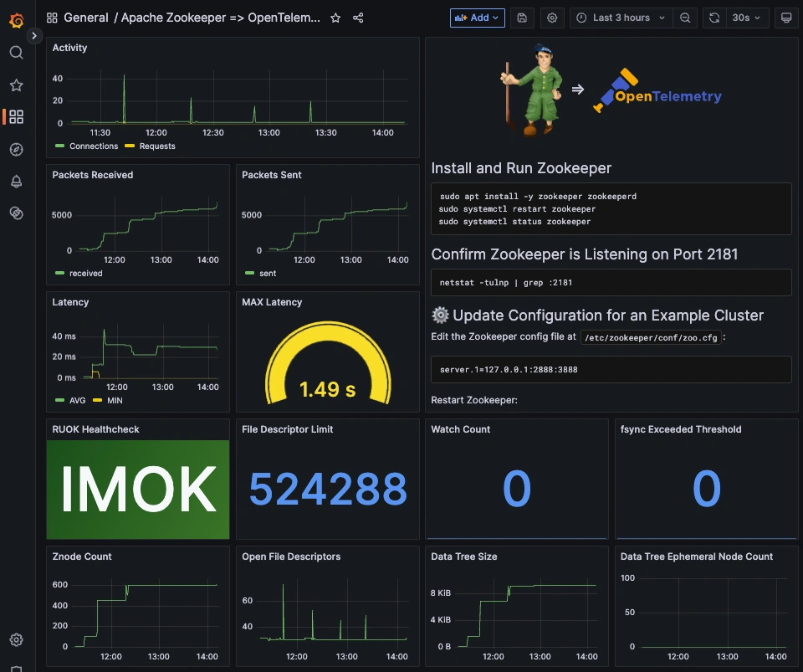Zoom out the time range
The height and width of the screenshot is (672, 803).
point(685,18)
